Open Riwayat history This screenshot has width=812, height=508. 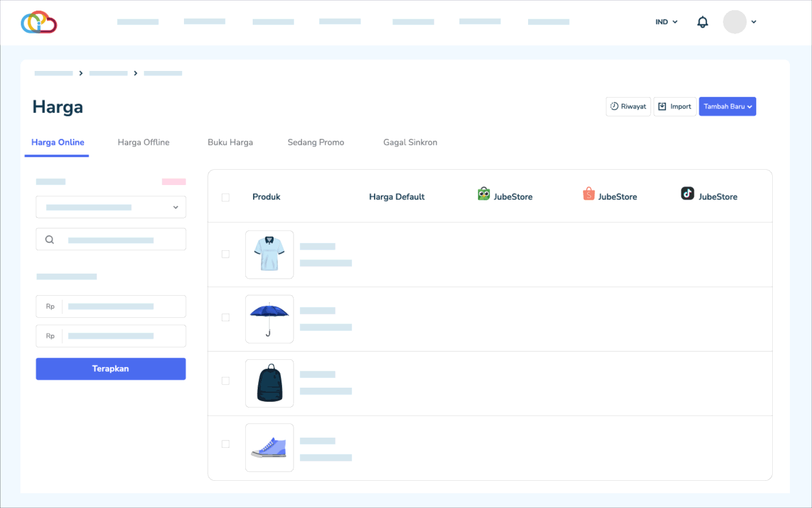628,107
